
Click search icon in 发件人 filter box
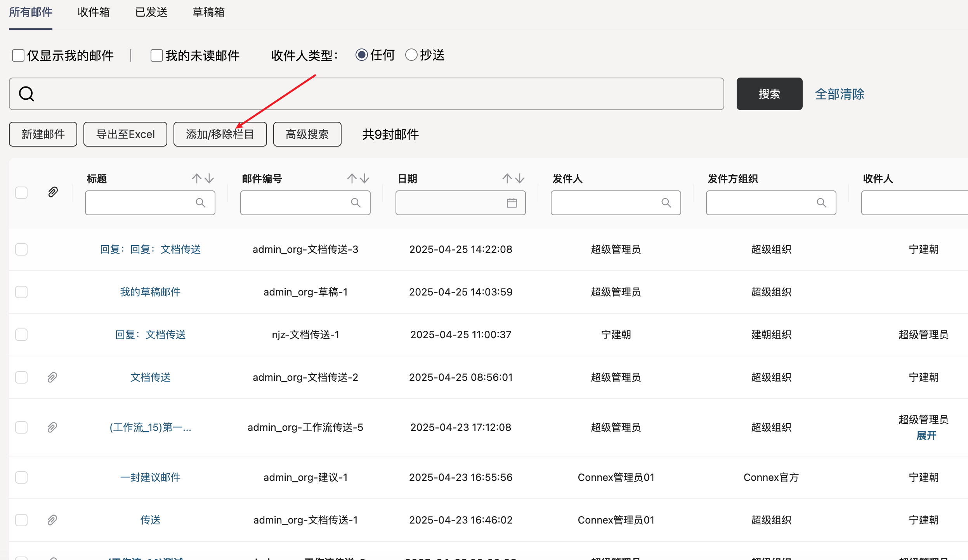[x=666, y=203]
